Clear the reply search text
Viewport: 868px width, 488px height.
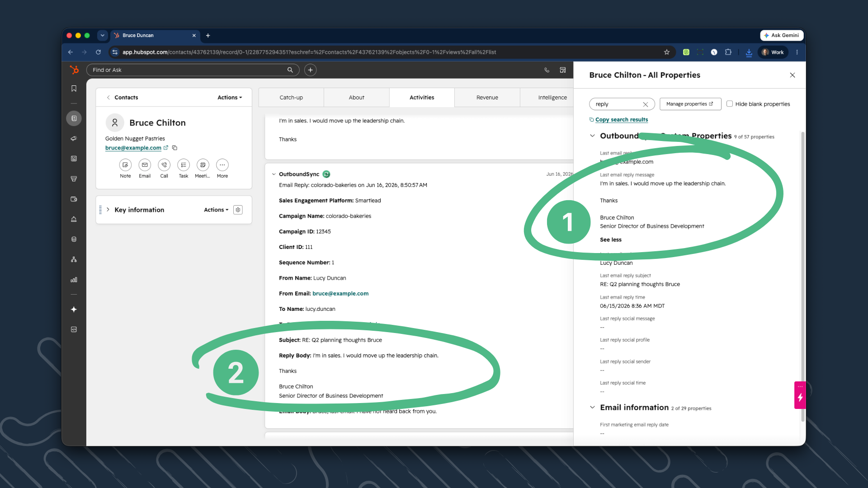(646, 104)
